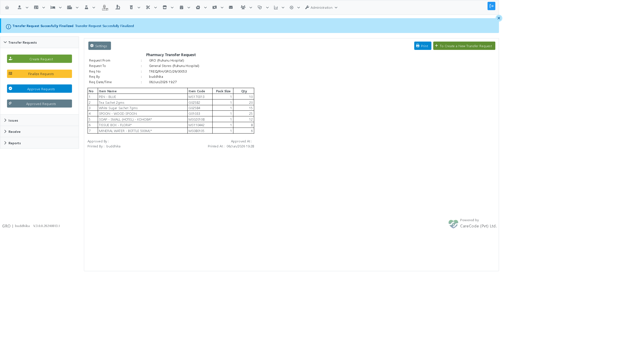Open the stethoscope menu icon
Screen dimensions: 623x364
pyautogui.click(x=260, y=7)
